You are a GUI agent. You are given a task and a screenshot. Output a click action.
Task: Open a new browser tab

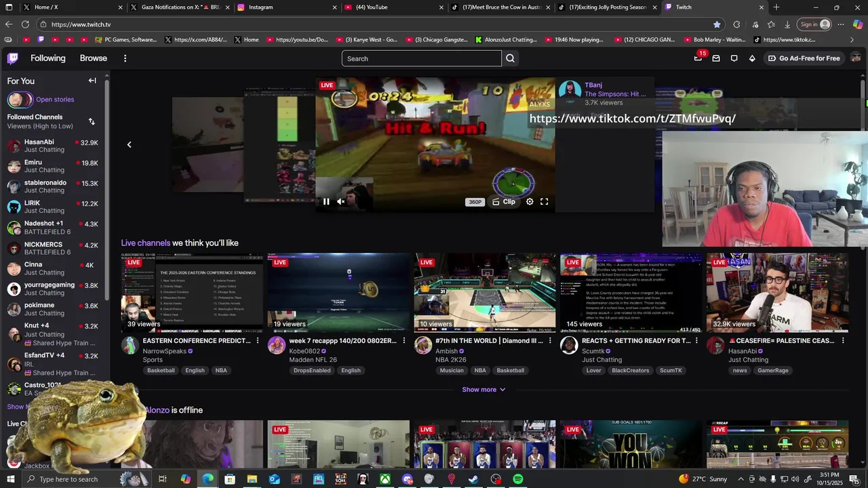tap(776, 7)
